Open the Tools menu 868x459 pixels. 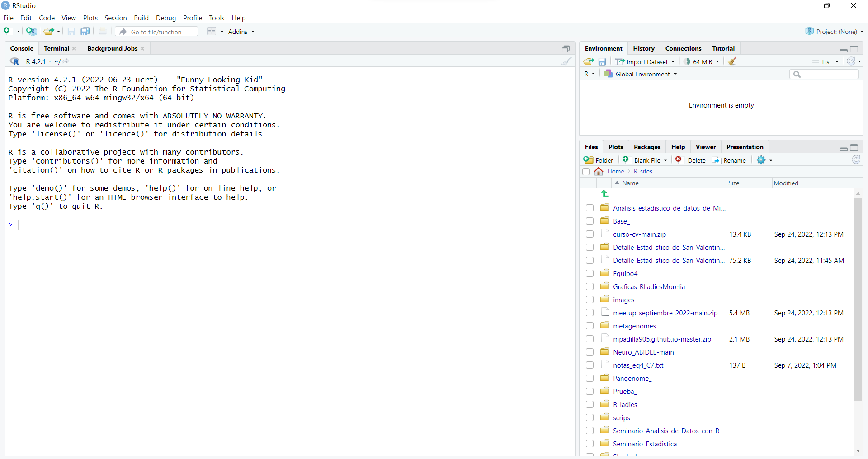[x=217, y=18]
